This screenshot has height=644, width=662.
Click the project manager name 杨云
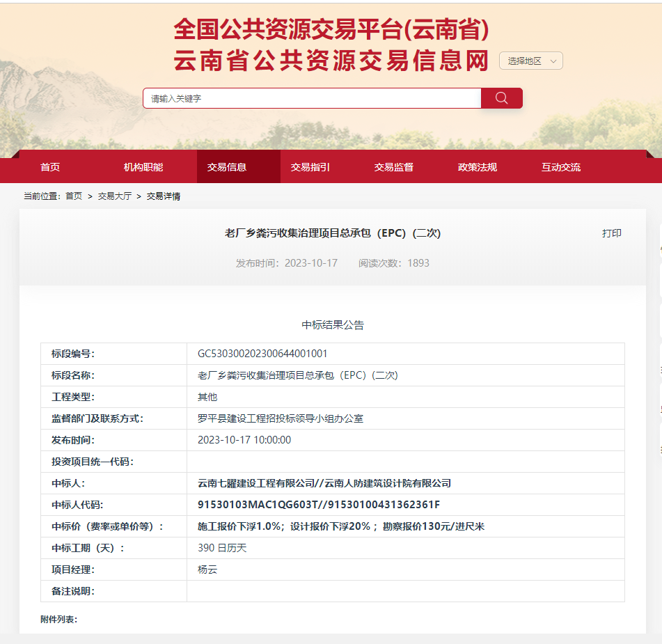[x=207, y=570]
